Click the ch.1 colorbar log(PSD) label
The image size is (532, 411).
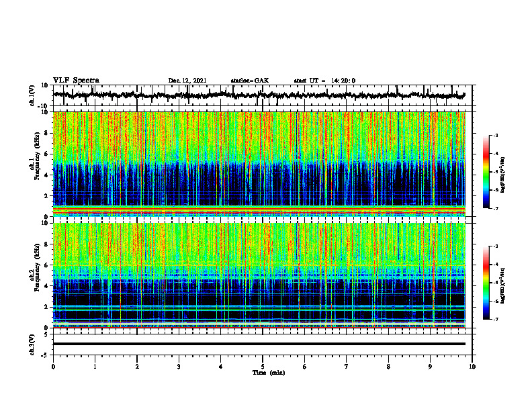pyautogui.click(x=503, y=175)
